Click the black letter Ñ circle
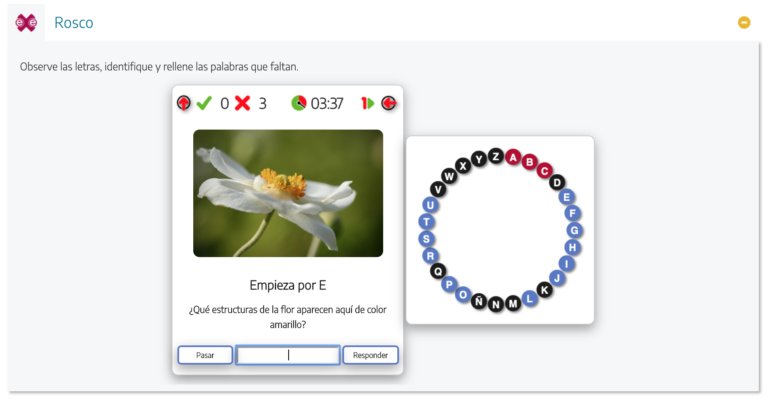 479,301
